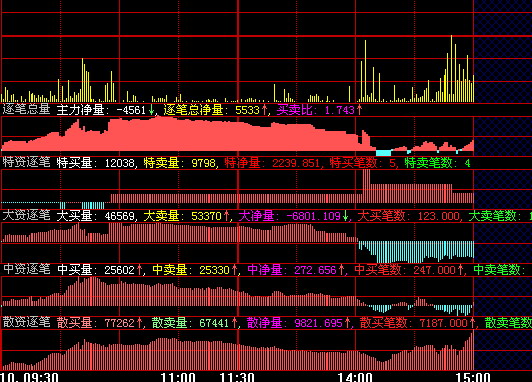Click the 大资逐笔 indicator name
The width and height of the screenshot is (532, 382).
point(26,215)
